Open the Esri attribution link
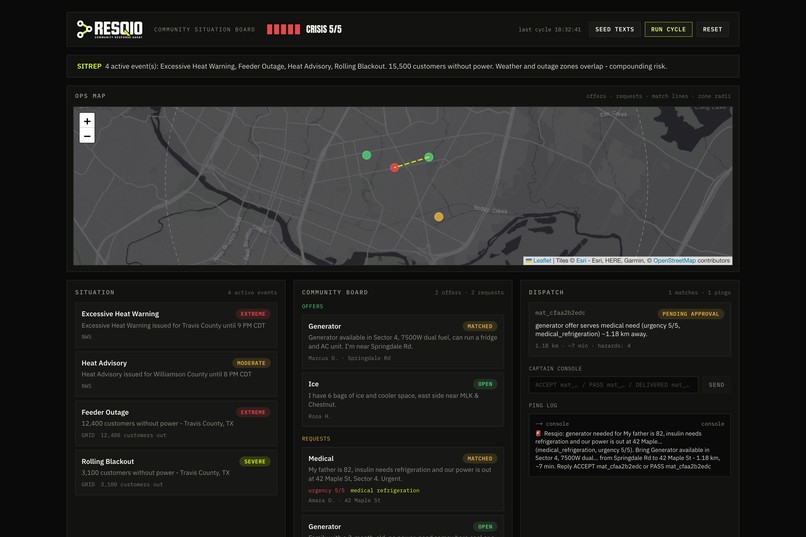This screenshot has width=806, height=537. pyautogui.click(x=581, y=261)
